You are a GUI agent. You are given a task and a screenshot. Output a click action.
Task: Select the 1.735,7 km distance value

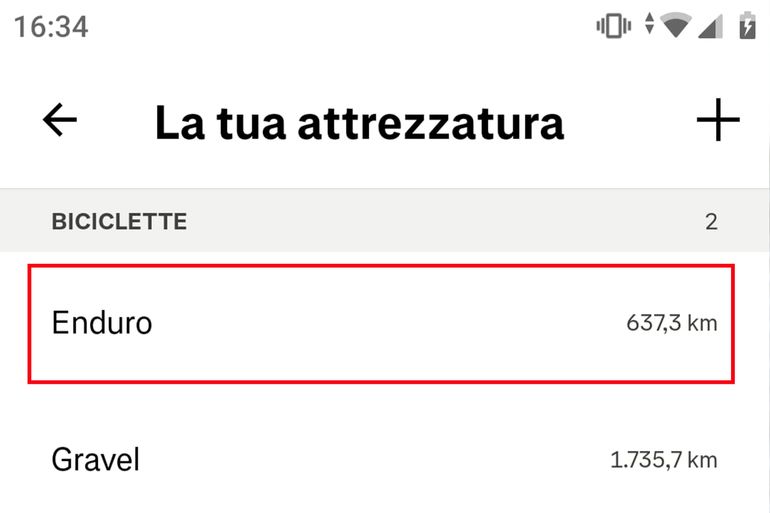[x=663, y=460]
